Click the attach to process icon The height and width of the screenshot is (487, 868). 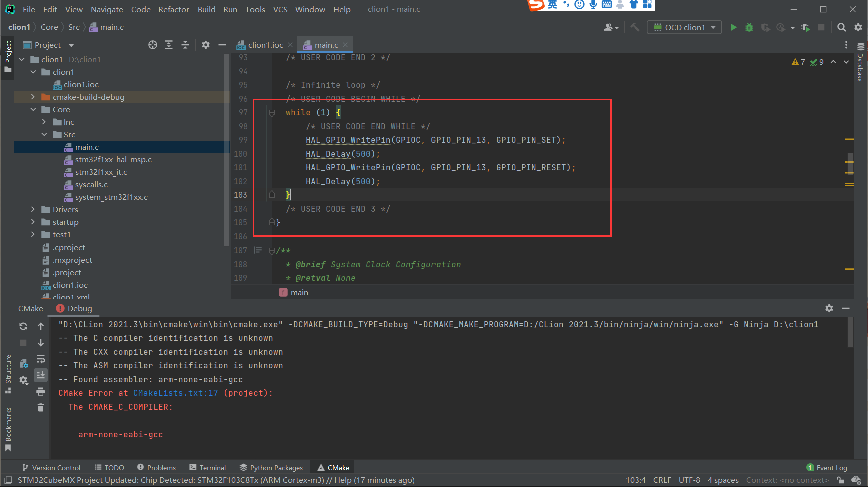[x=805, y=27]
